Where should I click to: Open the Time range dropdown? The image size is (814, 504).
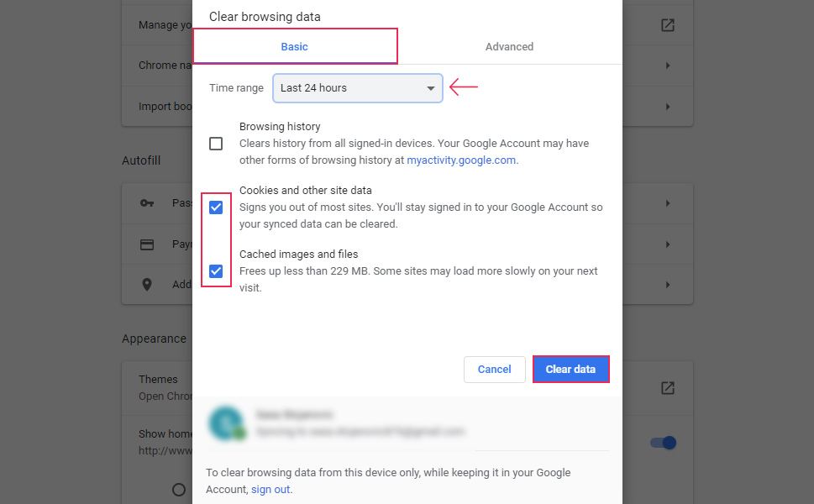coord(358,88)
